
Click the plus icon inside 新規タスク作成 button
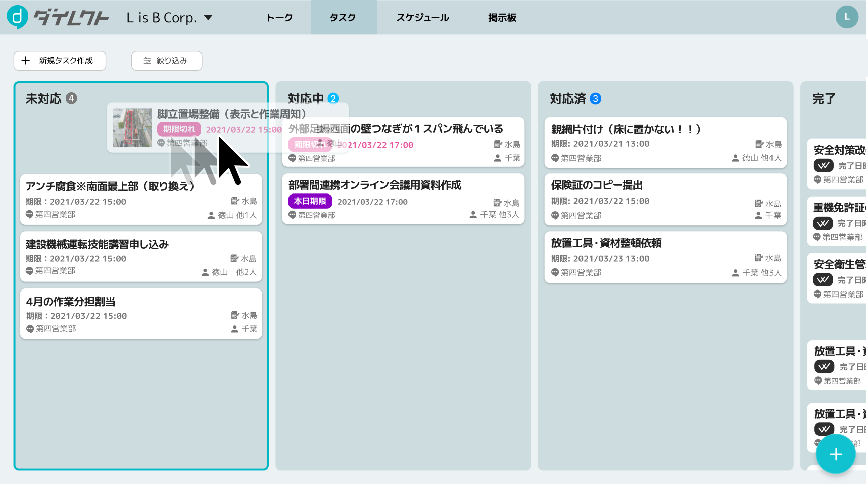tap(26, 60)
